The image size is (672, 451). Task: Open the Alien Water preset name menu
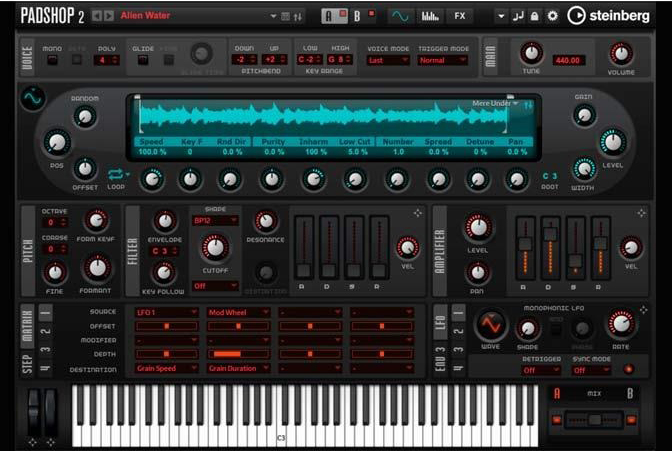[195, 16]
